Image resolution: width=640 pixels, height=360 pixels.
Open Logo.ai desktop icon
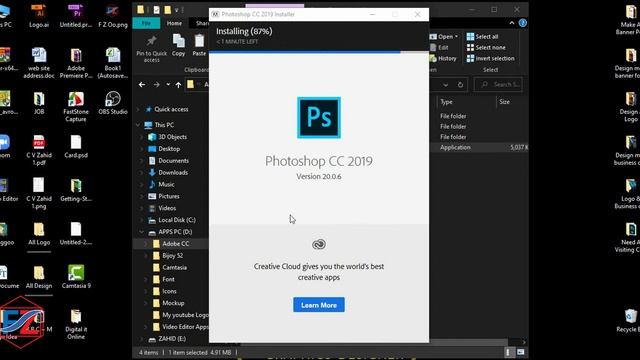pyautogui.click(x=39, y=16)
